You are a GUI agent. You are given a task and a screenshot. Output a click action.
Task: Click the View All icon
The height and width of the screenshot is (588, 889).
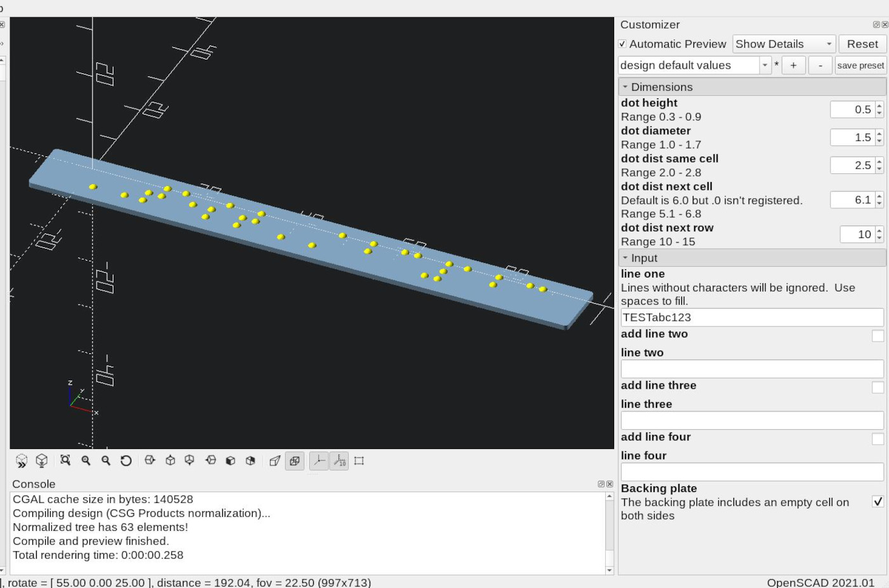click(x=65, y=461)
